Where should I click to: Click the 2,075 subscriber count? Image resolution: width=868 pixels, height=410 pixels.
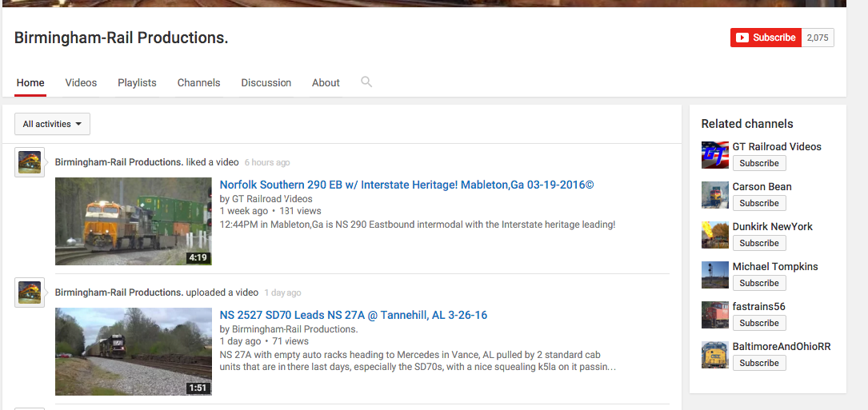(x=818, y=38)
